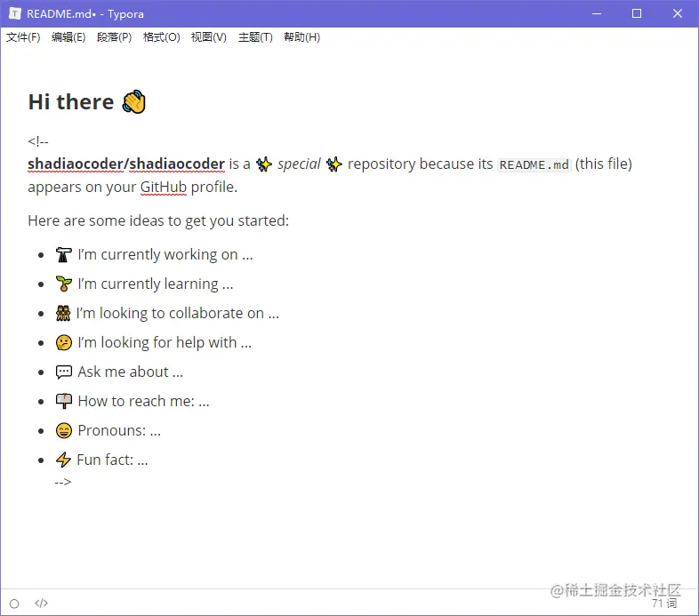Click the thinking face emoji
Image resolution: width=699 pixels, height=616 pixels.
coord(64,343)
